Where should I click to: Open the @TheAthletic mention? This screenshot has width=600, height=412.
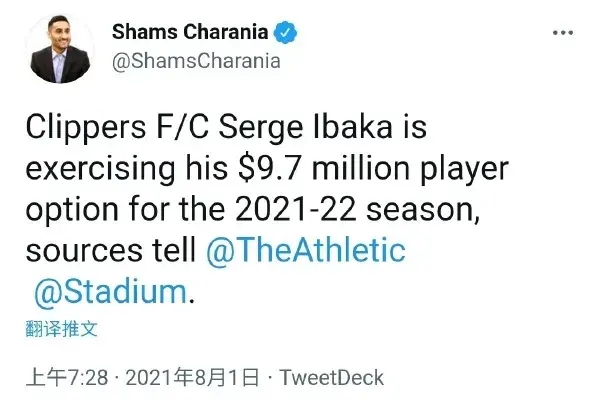point(304,250)
